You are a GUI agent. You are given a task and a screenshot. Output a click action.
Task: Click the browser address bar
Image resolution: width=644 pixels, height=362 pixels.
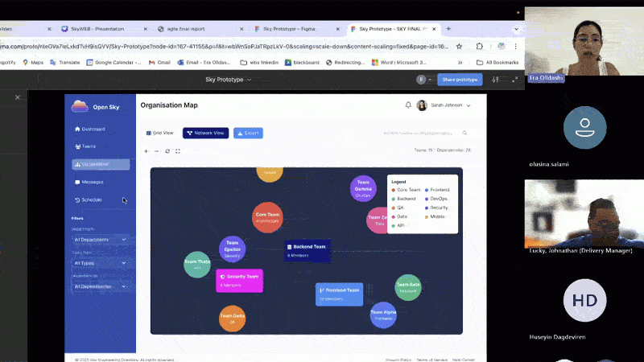225,47
